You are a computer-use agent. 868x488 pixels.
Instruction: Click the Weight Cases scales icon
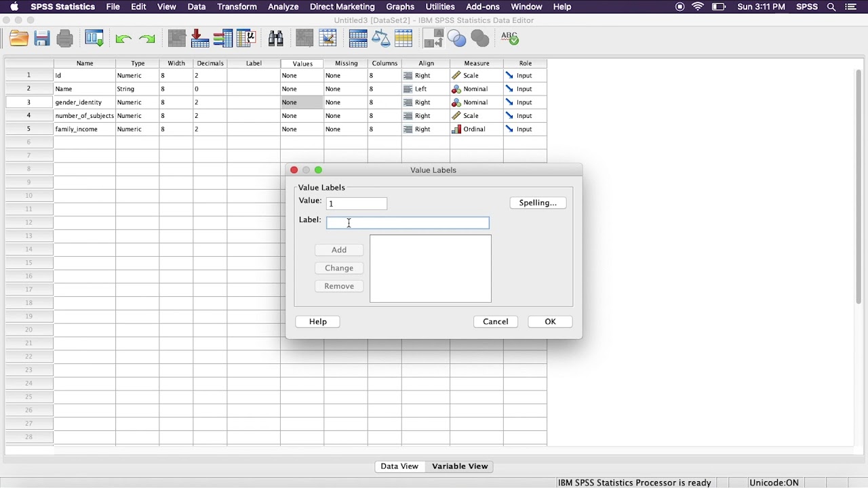[381, 39]
